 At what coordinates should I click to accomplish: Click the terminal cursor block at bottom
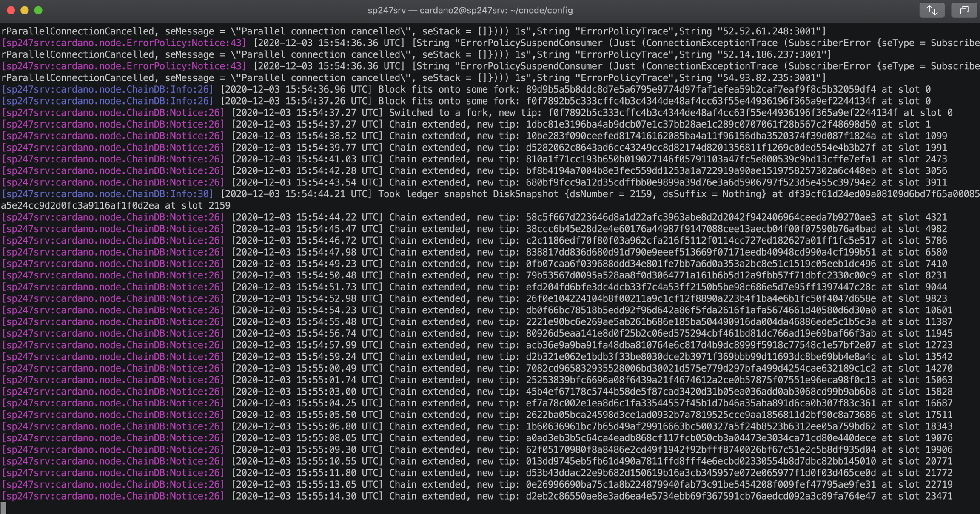[x=3, y=507]
